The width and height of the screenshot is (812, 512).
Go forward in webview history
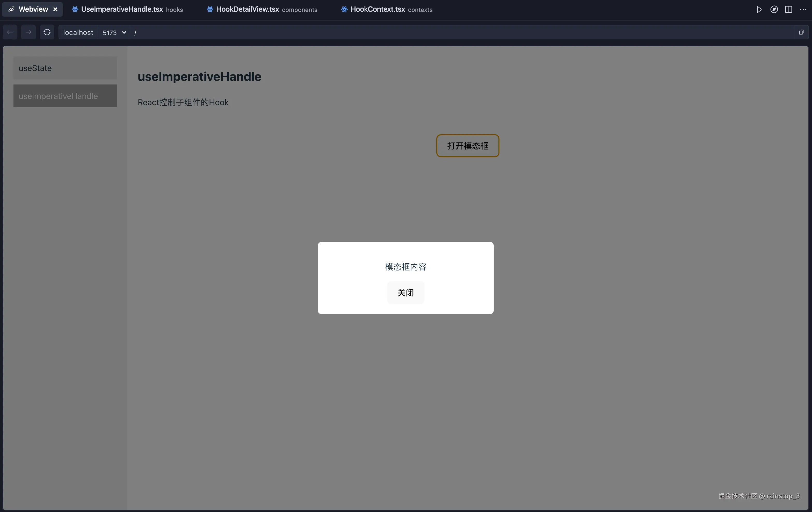coord(28,32)
